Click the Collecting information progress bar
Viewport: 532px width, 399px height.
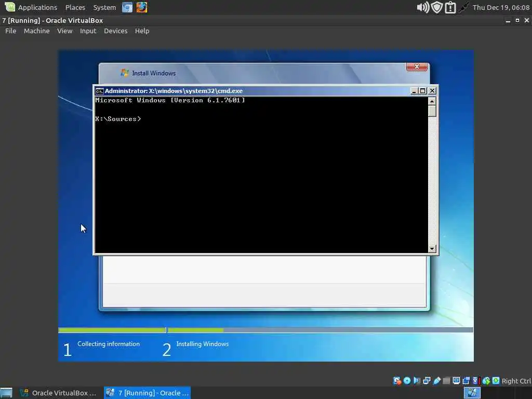tap(112, 330)
